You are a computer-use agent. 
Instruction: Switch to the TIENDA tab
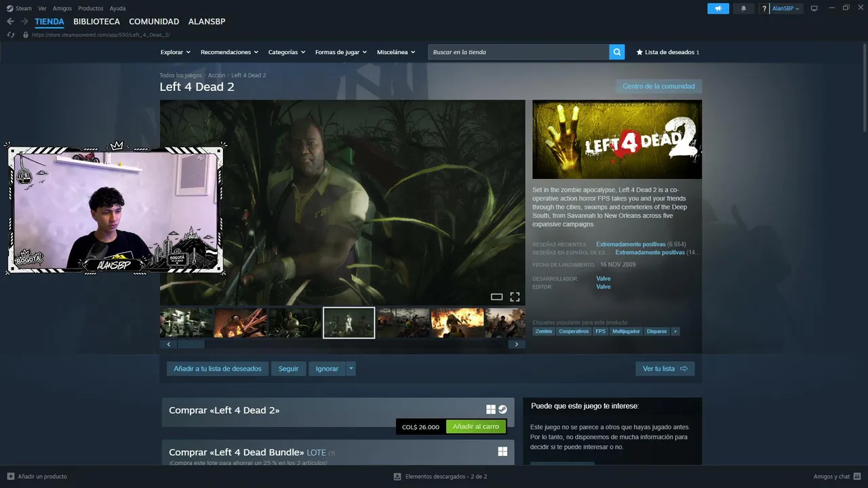click(50, 22)
